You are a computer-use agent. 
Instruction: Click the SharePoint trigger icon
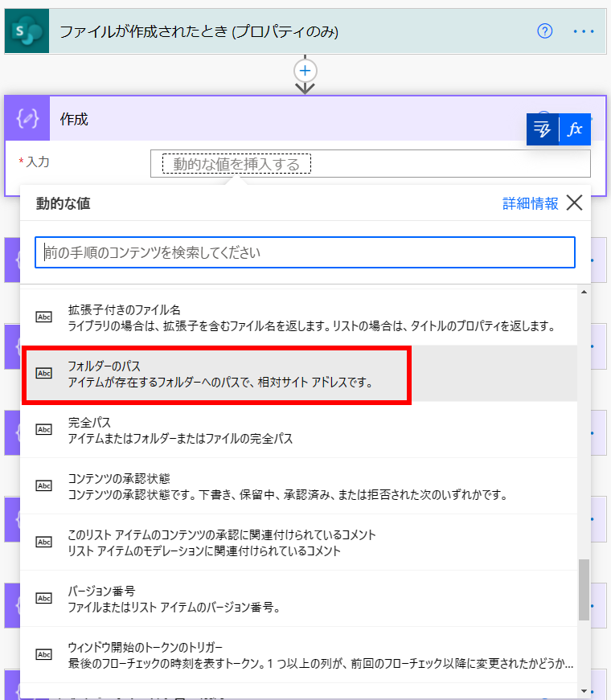click(27, 31)
